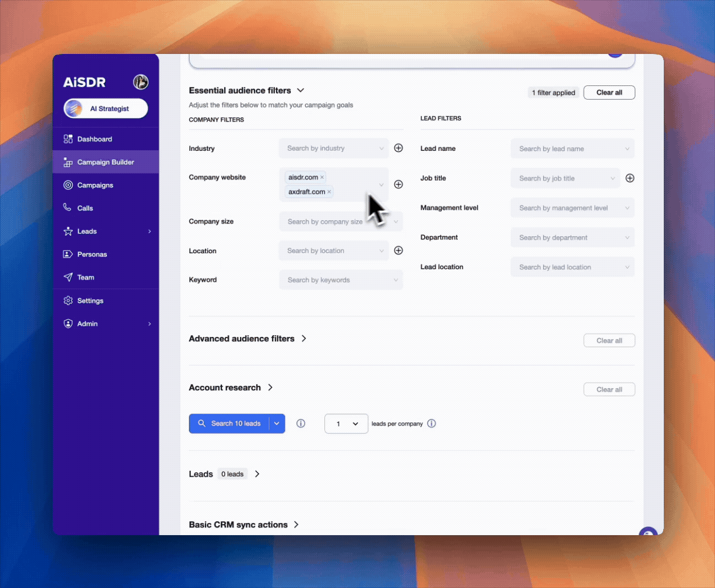Open the leads per company dropdown
The height and width of the screenshot is (588, 715).
(x=346, y=423)
